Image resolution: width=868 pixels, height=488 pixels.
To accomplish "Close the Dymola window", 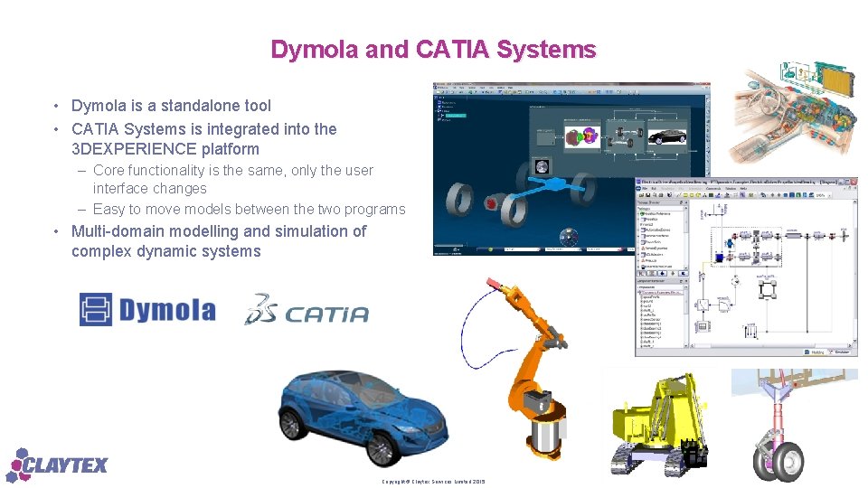I will [853, 182].
